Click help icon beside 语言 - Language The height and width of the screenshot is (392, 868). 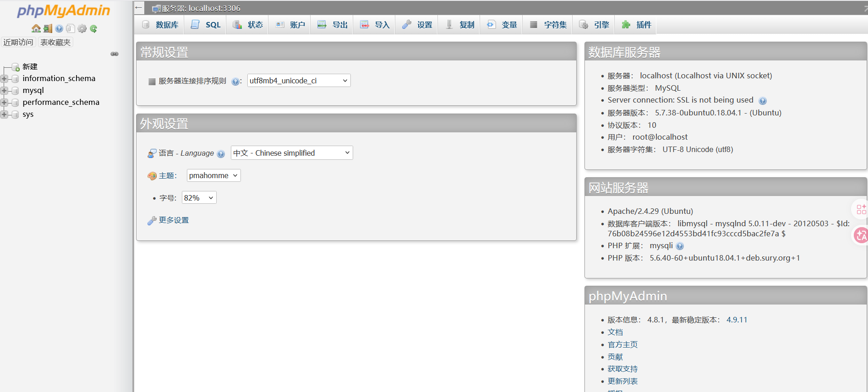click(x=221, y=154)
